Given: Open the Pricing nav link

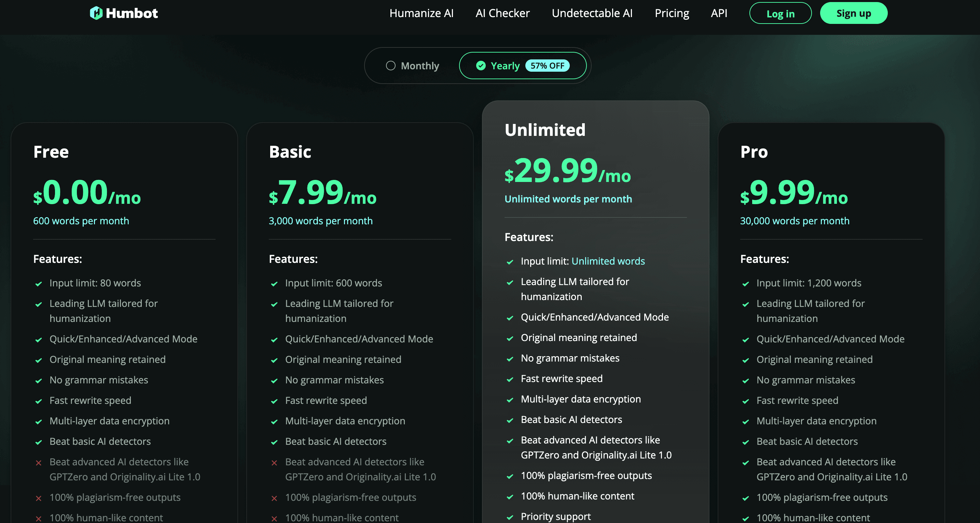Looking at the screenshot, I should pyautogui.click(x=672, y=13).
